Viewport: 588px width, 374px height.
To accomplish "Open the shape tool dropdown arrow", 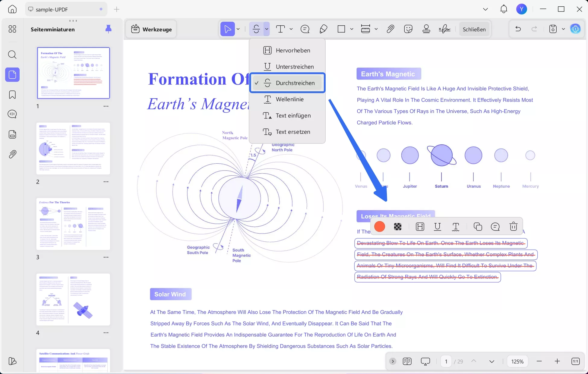I will click(x=352, y=29).
